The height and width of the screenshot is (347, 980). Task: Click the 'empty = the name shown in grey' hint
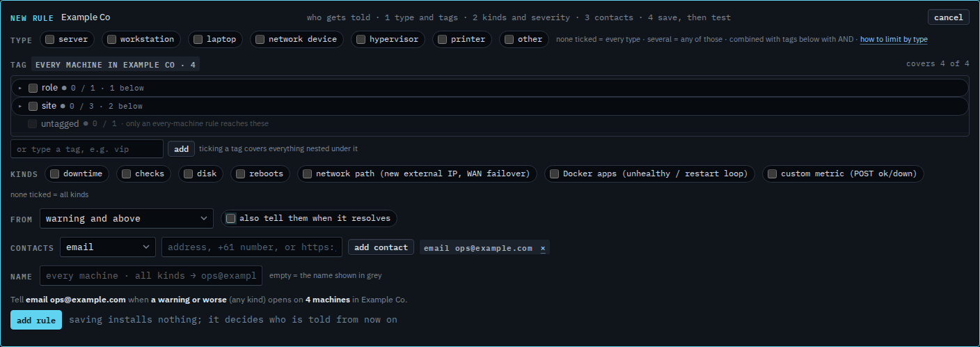click(x=325, y=275)
